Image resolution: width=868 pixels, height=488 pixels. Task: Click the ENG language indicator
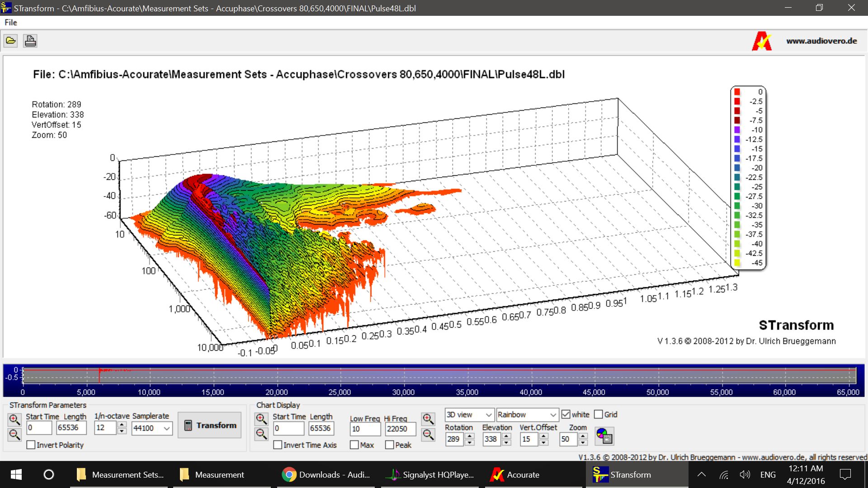click(768, 474)
